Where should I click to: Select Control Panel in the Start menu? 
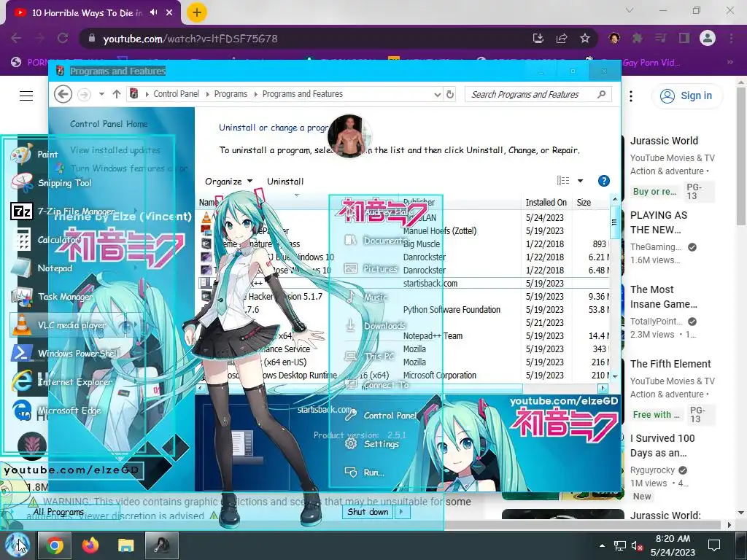(x=381, y=415)
